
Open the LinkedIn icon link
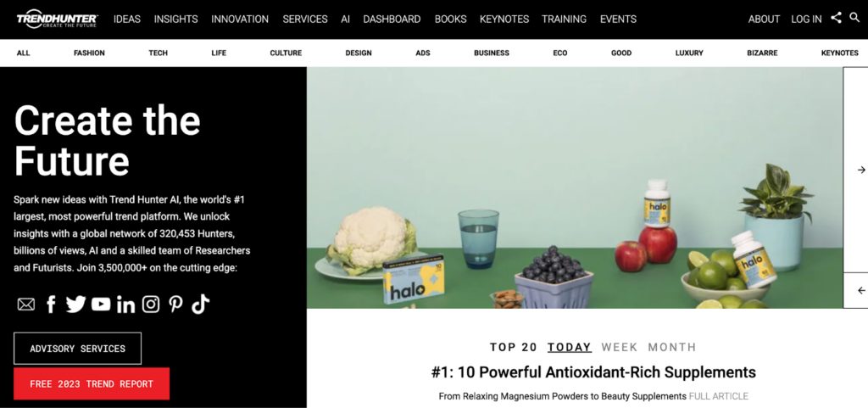point(125,305)
